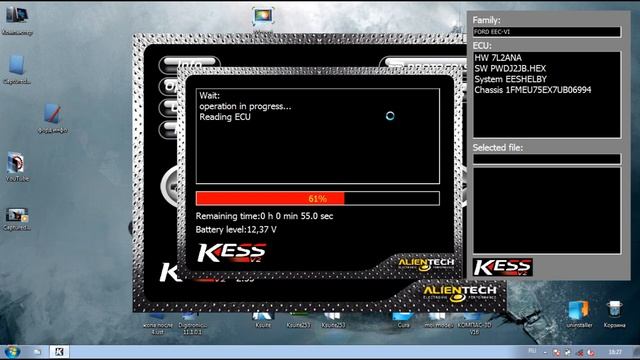Click the empty Selected file field
The height and width of the screenshot is (360, 640).
(x=547, y=159)
